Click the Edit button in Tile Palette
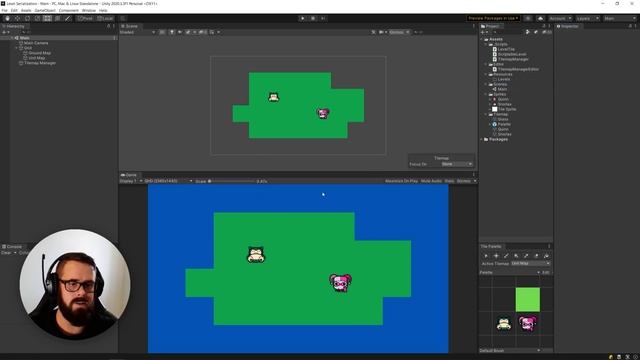 click(x=546, y=272)
